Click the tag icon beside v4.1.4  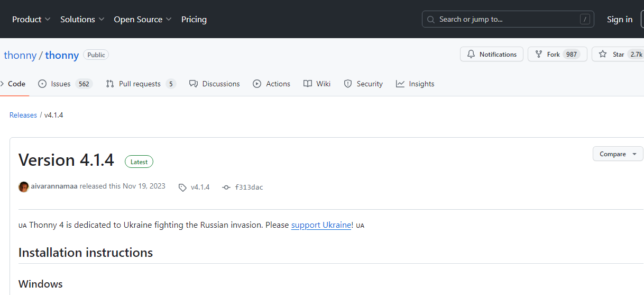tap(182, 187)
